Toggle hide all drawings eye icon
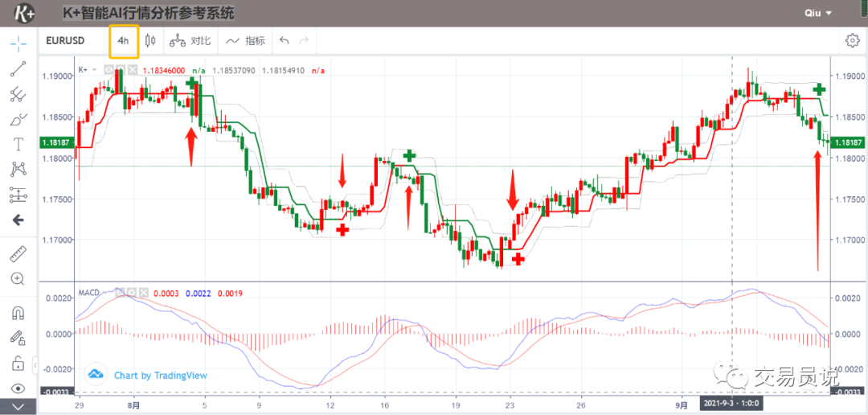Image resolution: width=868 pixels, height=415 pixels. 18,388
